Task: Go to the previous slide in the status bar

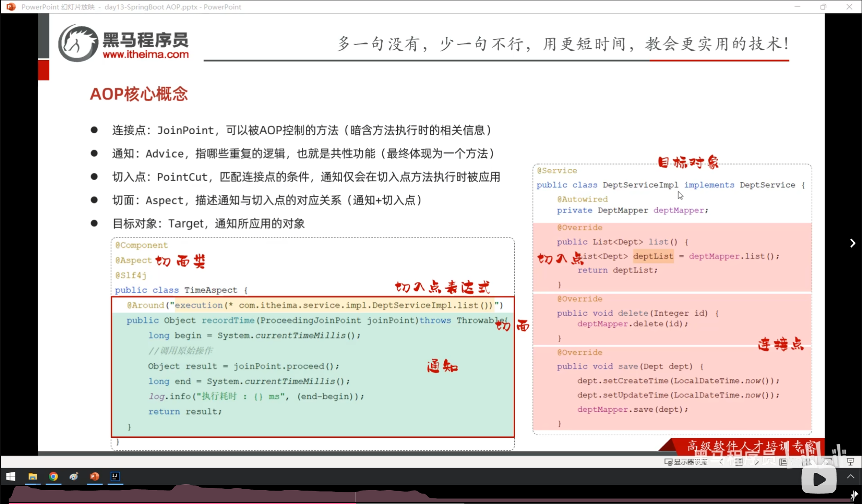Action: (721, 462)
